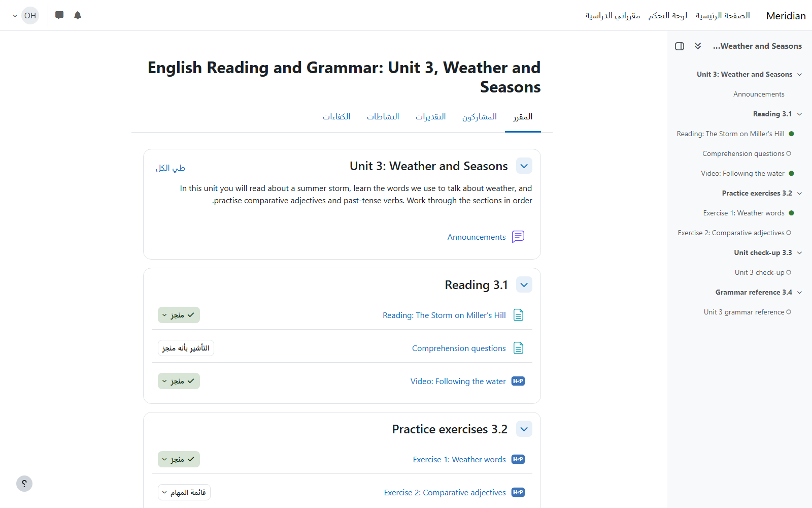Click طي الكل collapse all link

(171, 168)
